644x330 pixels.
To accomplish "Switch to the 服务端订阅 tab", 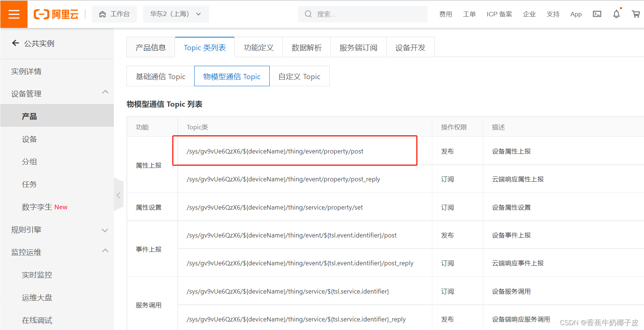I will (358, 47).
